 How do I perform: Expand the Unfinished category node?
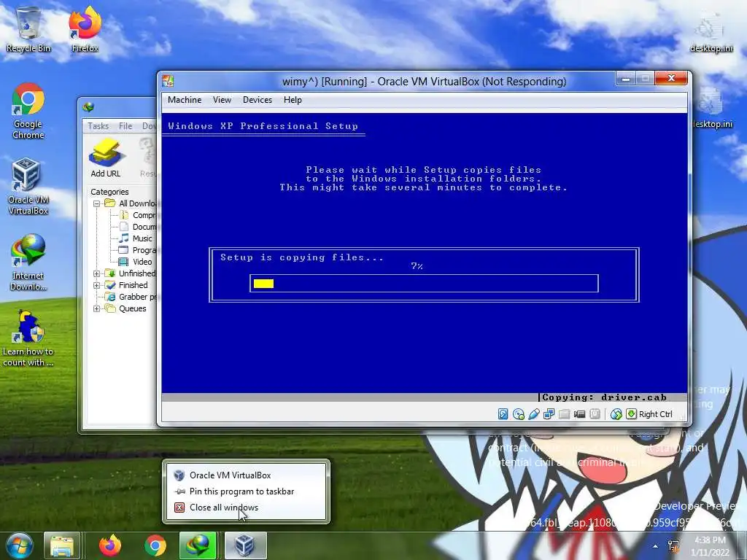(96, 273)
